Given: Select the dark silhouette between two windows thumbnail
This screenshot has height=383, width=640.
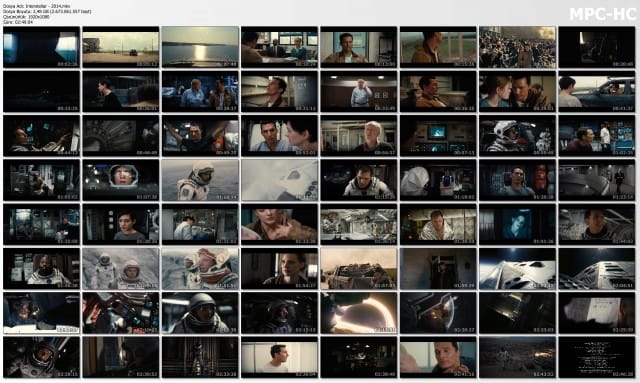Looking at the screenshot, I should [x=41, y=47].
